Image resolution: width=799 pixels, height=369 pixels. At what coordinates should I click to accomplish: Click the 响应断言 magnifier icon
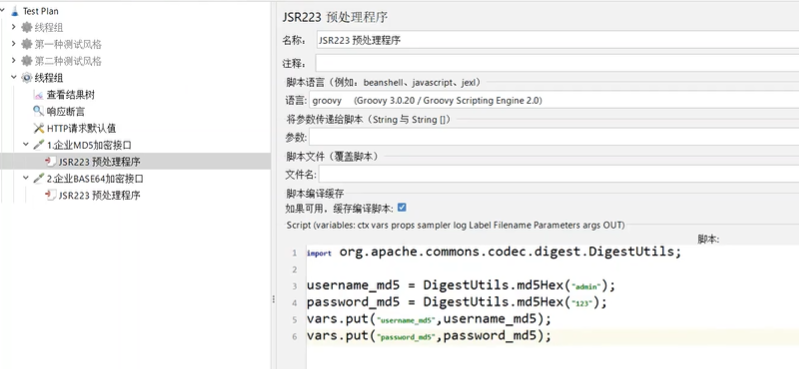pyautogui.click(x=39, y=111)
